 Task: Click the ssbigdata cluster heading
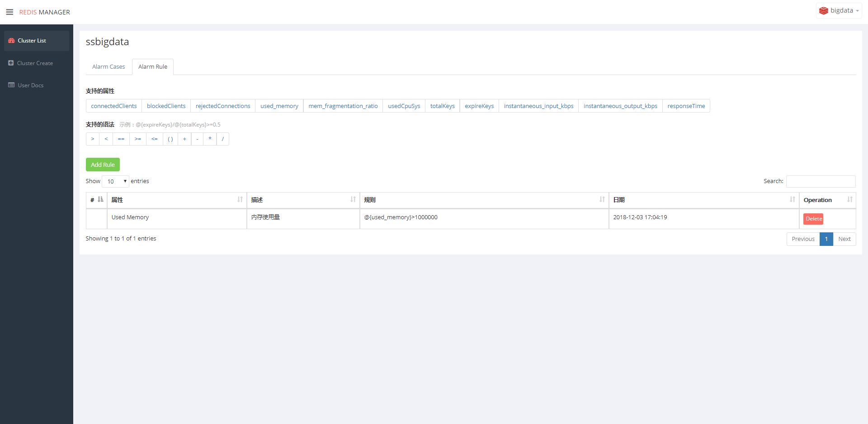pyautogui.click(x=107, y=42)
